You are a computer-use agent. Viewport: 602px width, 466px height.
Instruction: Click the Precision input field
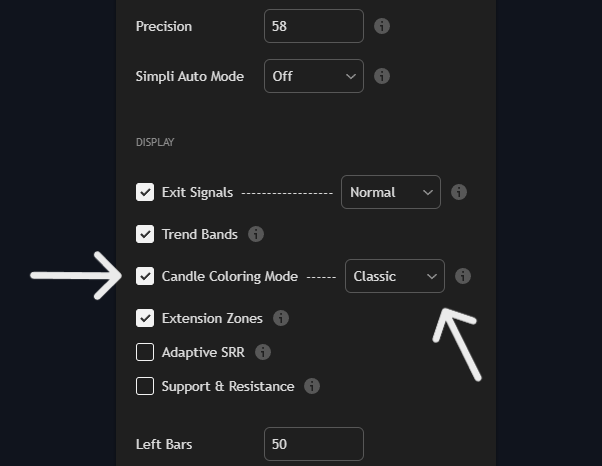pos(314,26)
